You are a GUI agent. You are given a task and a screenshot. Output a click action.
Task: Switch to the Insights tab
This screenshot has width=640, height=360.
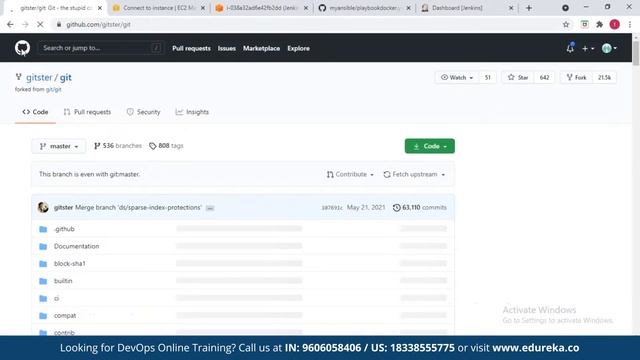pos(192,112)
